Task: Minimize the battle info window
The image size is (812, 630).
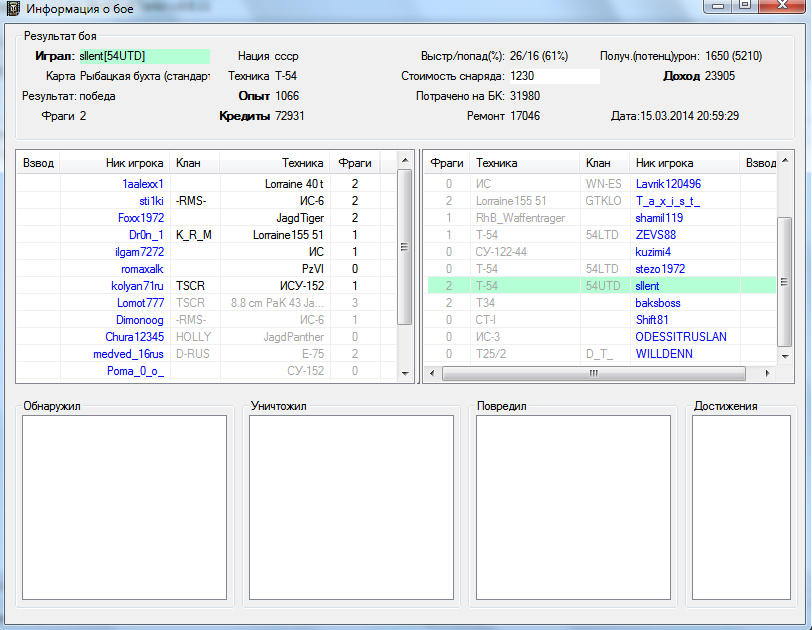Action: [x=718, y=6]
